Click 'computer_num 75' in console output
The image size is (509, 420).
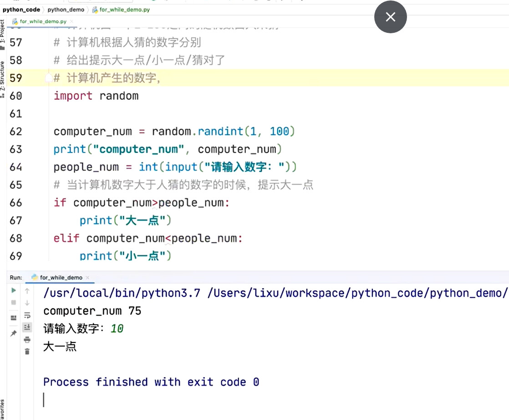pos(92,311)
